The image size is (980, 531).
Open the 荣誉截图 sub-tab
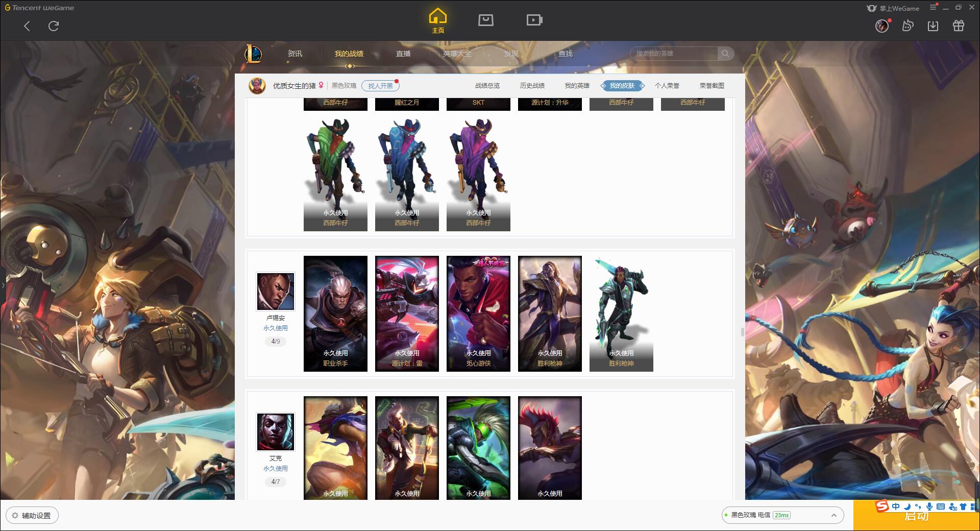click(x=712, y=86)
